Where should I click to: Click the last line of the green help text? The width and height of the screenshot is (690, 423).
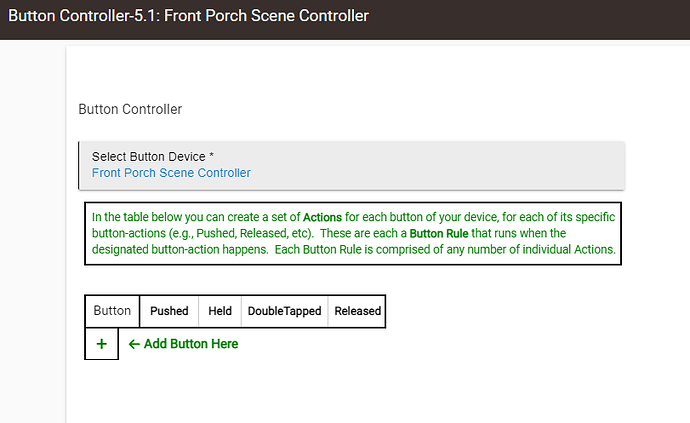[353, 250]
